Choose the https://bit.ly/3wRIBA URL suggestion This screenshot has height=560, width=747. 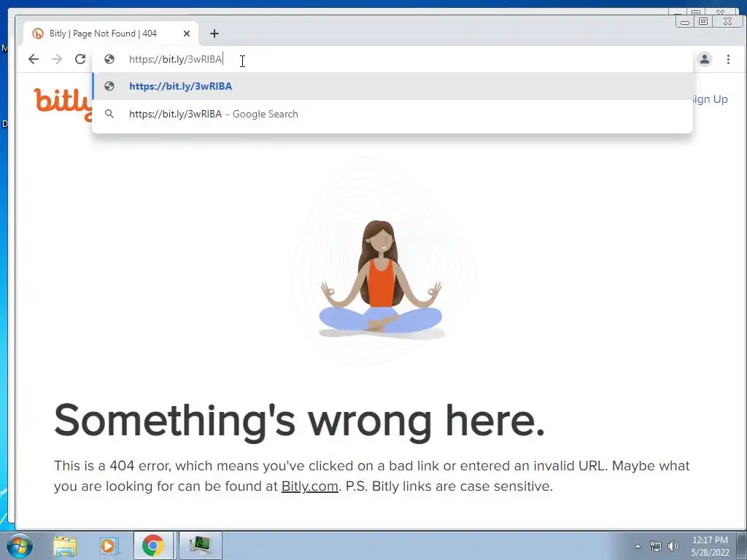(x=392, y=86)
